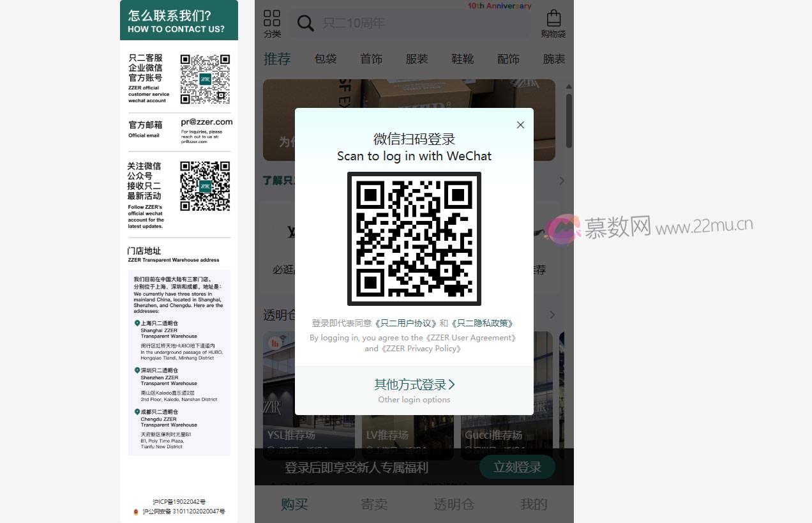Open the 购物袋 shopping bag
The width and height of the screenshot is (812, 523).
click(553, 23)
